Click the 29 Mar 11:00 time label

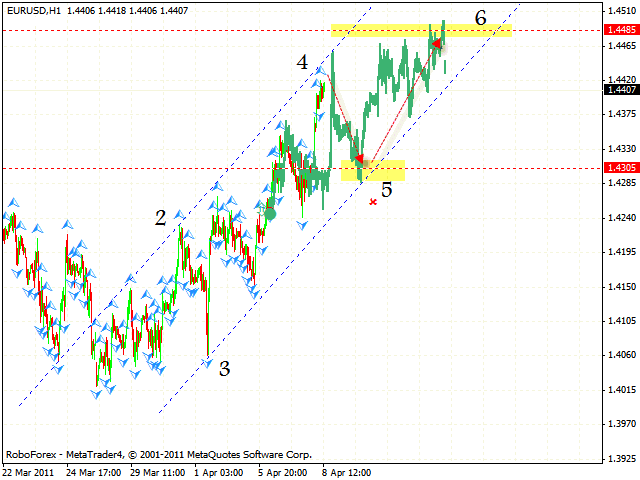[x=158, y=473]
